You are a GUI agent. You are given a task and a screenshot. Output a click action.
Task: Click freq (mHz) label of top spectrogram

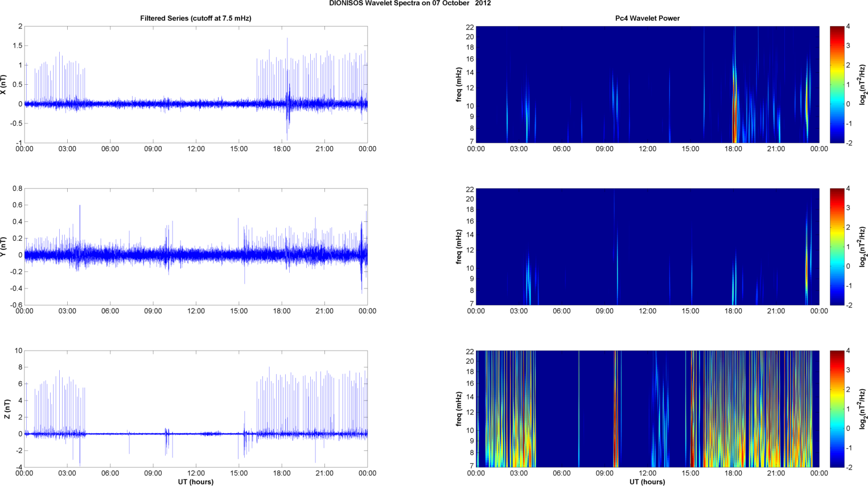coord(459,84)
